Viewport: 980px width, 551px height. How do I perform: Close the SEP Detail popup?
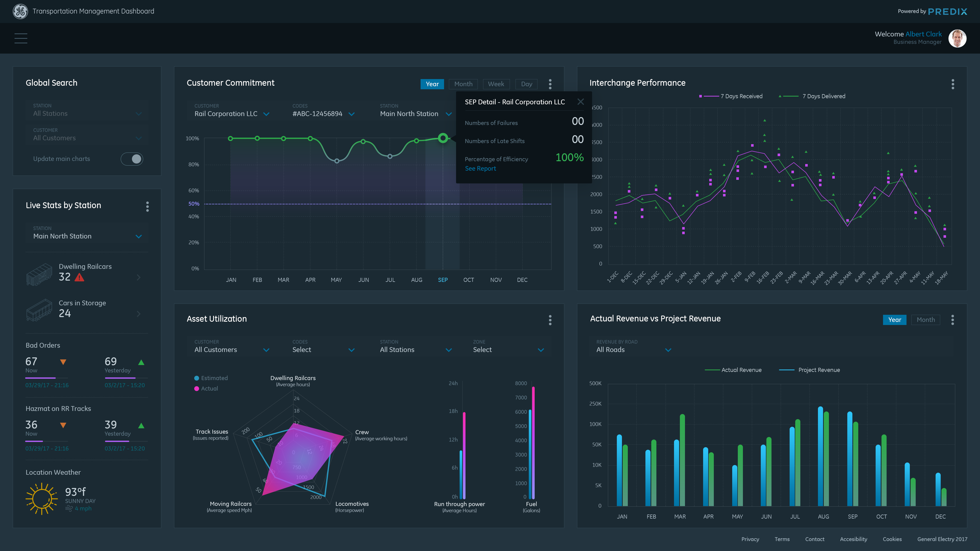[580, 102]
